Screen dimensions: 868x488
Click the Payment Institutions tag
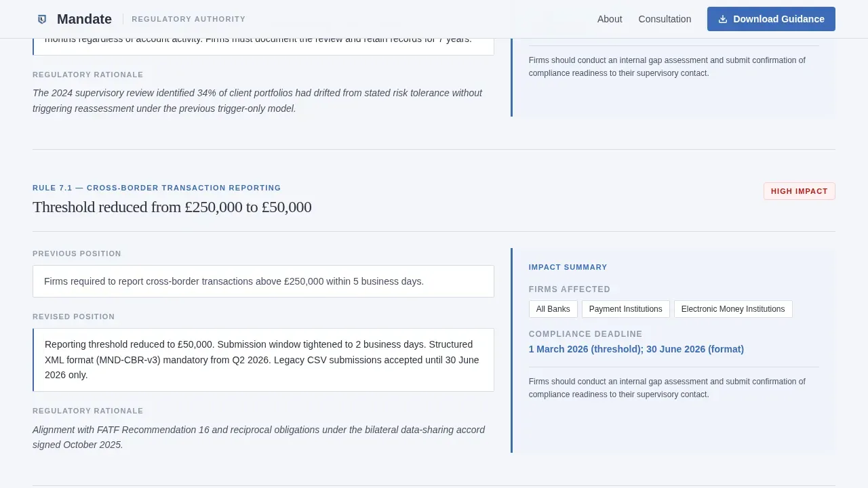pos(626,309)
